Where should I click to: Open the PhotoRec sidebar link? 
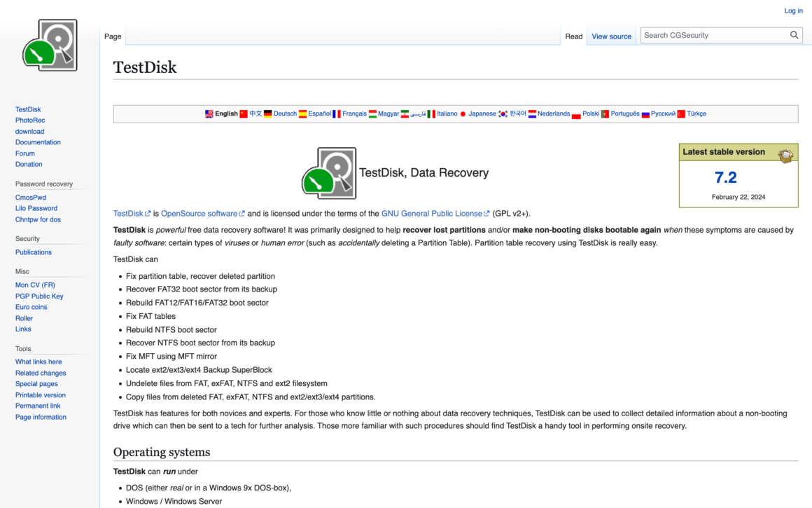coord(30,121)
